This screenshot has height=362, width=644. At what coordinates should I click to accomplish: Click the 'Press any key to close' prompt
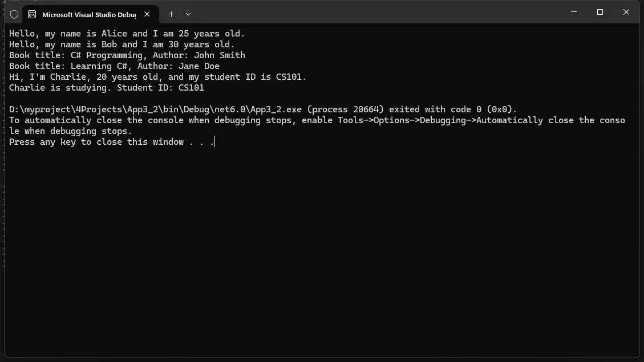(112, 142)
